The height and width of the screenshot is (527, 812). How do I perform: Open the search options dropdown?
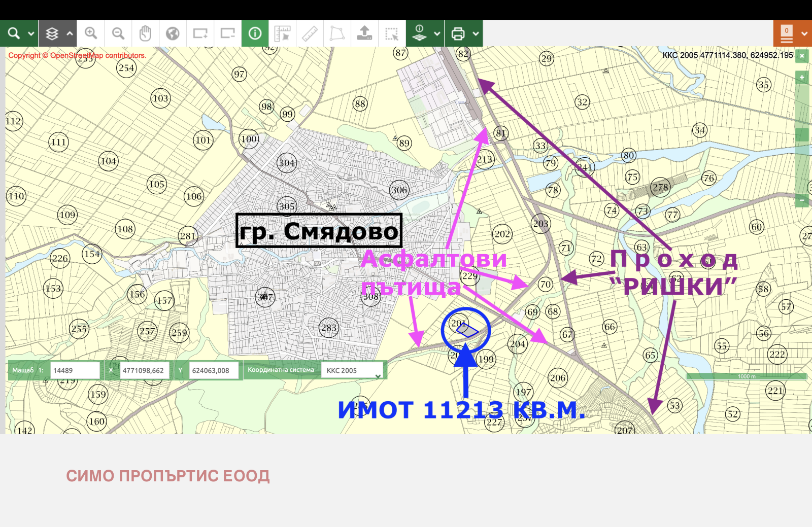point(29,33)
